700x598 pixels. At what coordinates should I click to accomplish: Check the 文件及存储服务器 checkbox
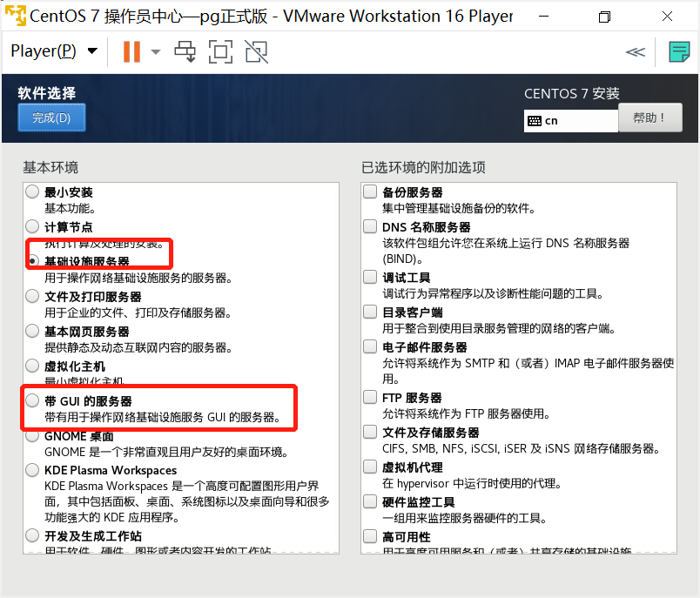point(370,432)
